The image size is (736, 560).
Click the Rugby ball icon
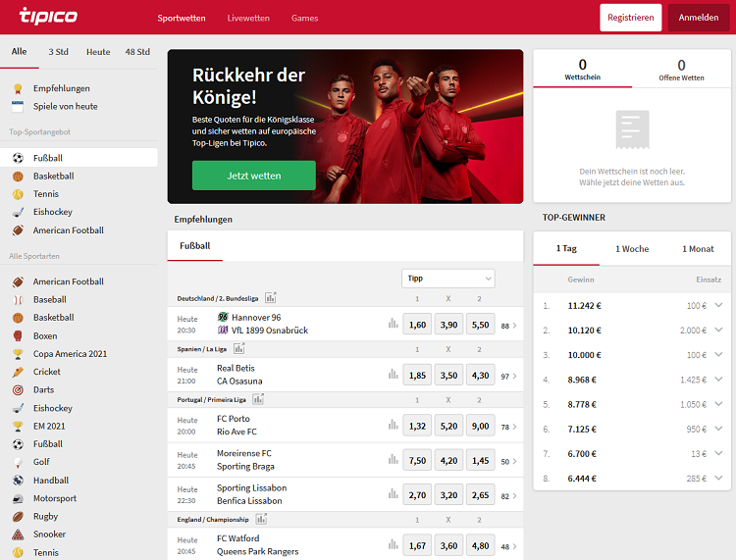pyautogui.click(x=18, y=517)
